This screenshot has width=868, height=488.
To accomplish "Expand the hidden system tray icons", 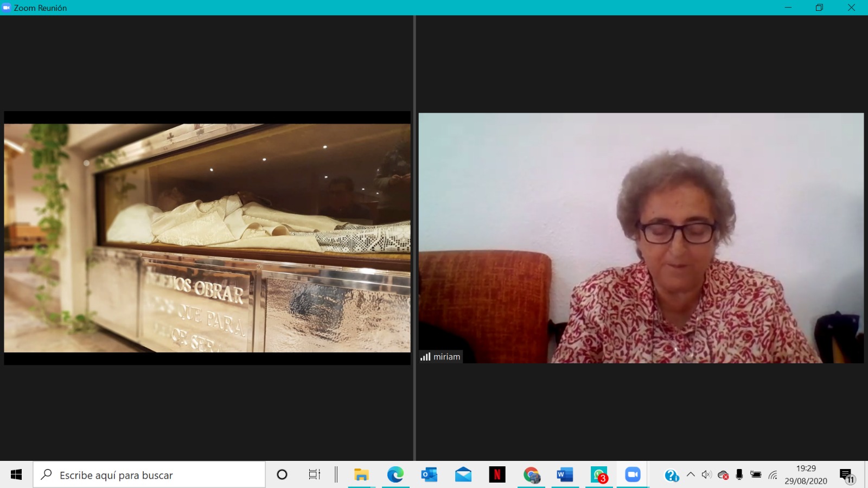I will 691,475.
